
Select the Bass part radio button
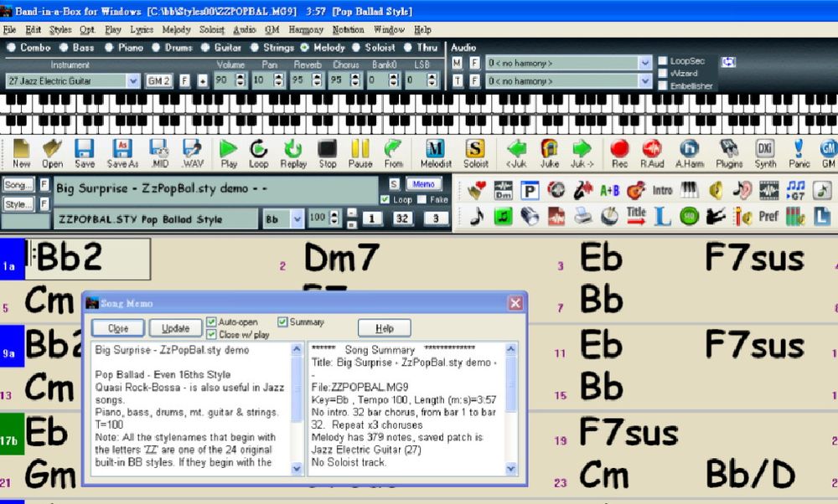click(65, 48)
